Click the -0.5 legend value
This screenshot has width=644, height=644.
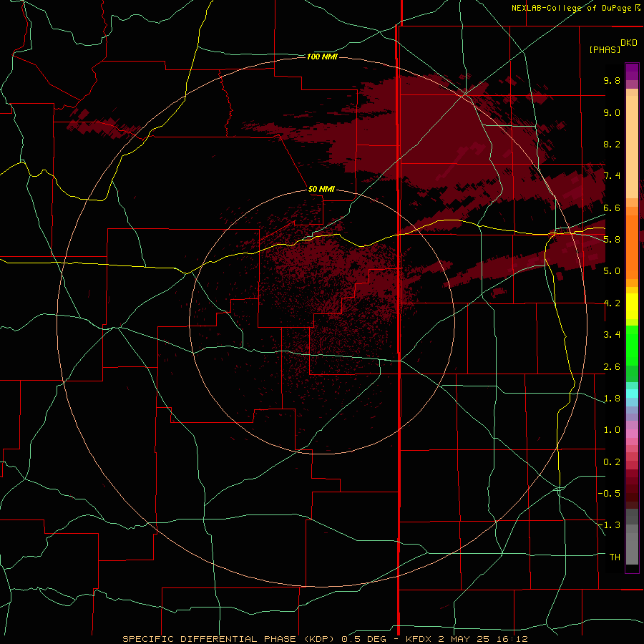609,494
